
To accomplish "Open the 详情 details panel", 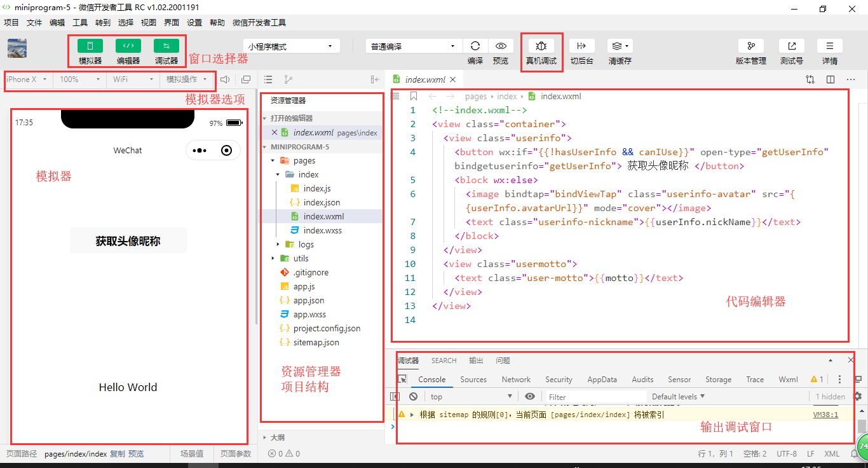I will click(830, 46).
